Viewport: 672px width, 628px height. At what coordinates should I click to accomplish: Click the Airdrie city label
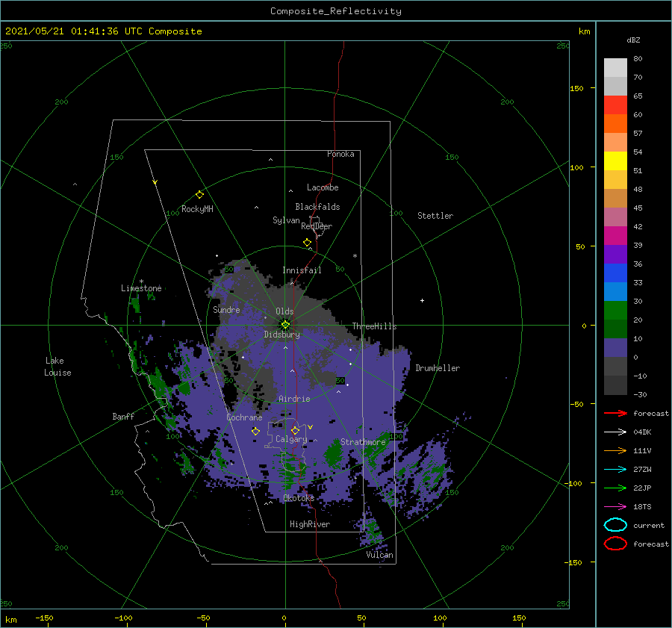tap(294, 399)
